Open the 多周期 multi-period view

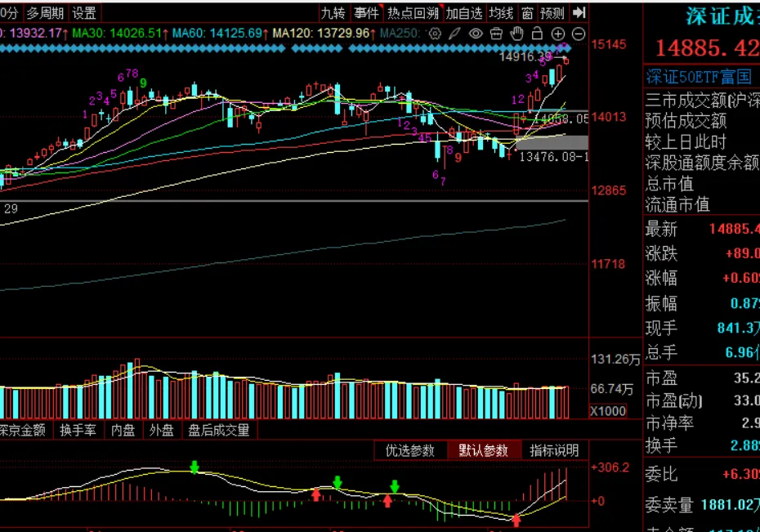pyautogui.click(x=45, y=13)
